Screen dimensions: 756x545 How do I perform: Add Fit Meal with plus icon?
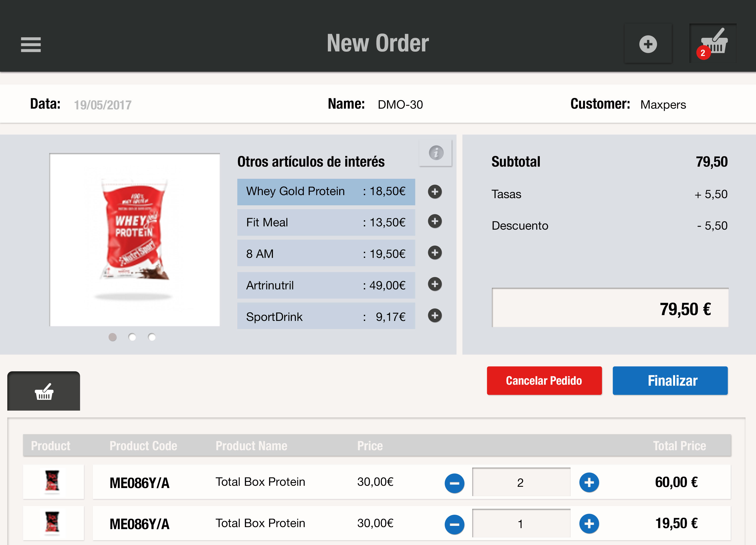coord(435,221)
